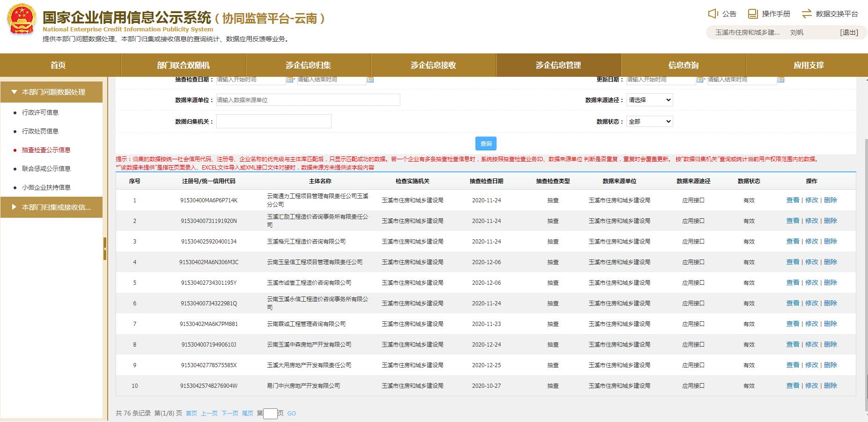Focus the page number input box
This screenshot has height=422, width=868.
click(270, 414)
